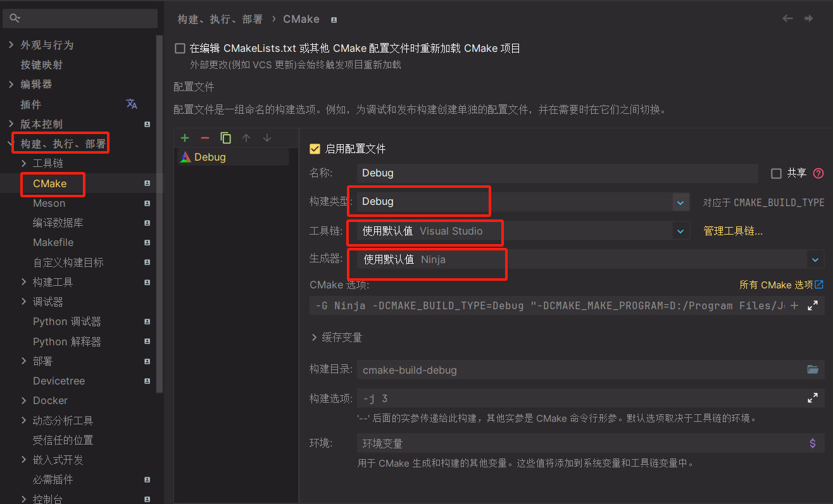Expand the 构建选项 field editor
This screenshot has height=504, width=833.
(x=813, y=398)
